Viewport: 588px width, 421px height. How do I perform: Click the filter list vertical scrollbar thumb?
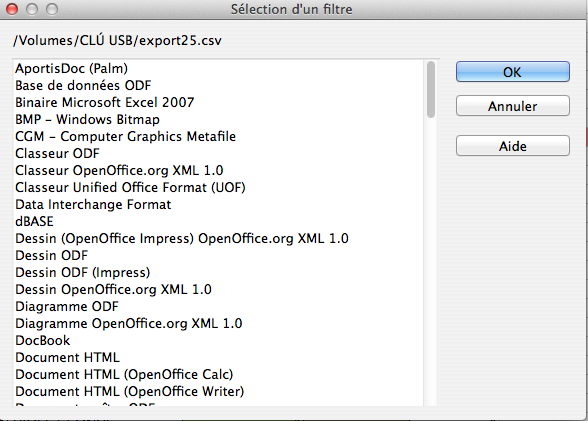431,89
